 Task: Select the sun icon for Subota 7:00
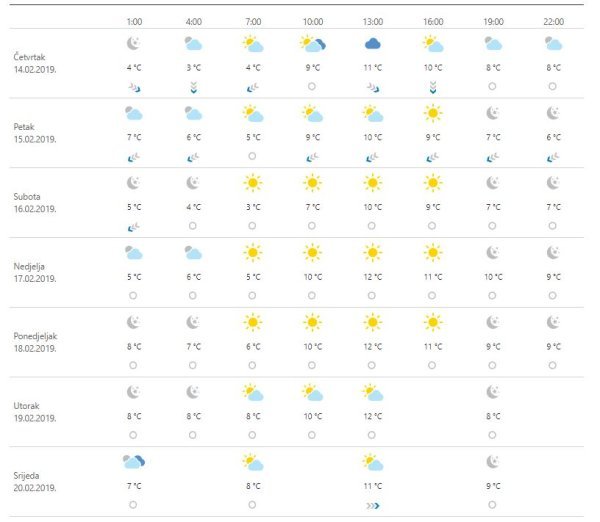(x=252, y=183)
